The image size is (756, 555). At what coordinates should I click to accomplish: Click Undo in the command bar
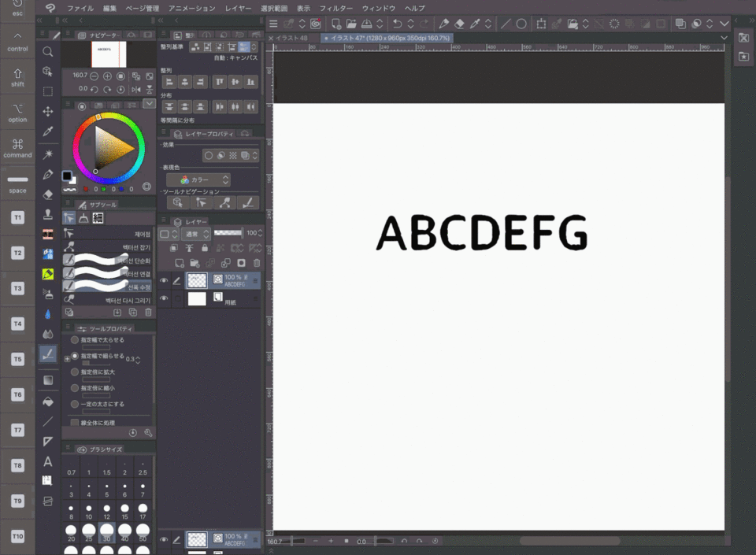[397, 24]
